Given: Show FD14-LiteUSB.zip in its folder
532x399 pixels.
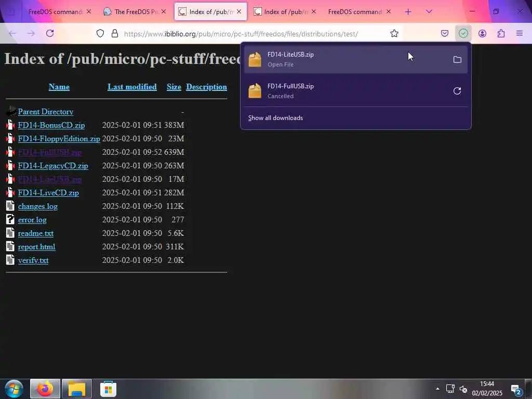Looking at the screenshot, I should [x=457, y=59].
